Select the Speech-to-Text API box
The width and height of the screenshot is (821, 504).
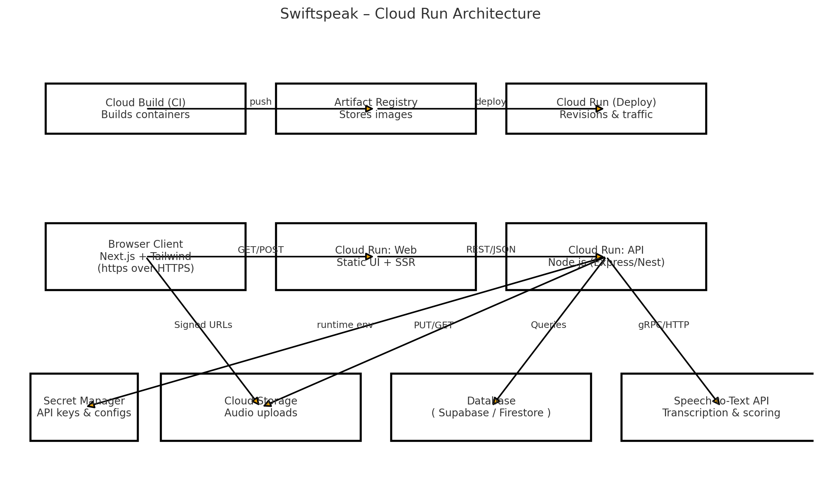pos(721,407)
